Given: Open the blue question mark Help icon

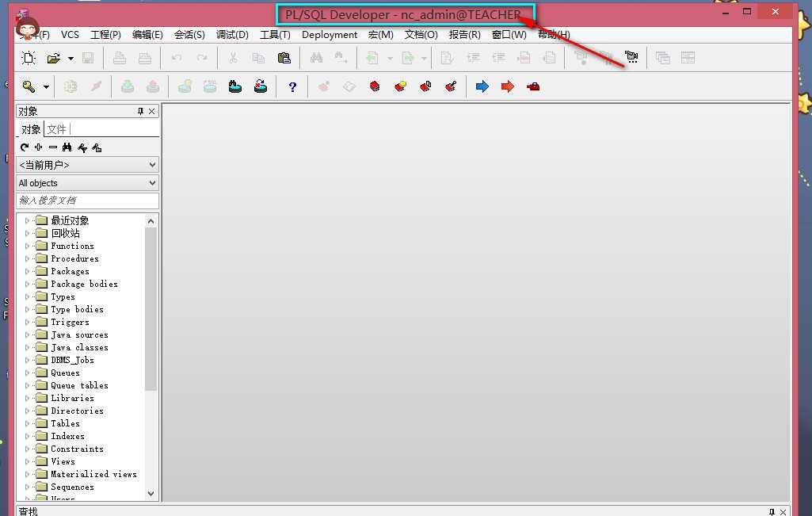Looking at the screenshot, I should tap(292, 87).
